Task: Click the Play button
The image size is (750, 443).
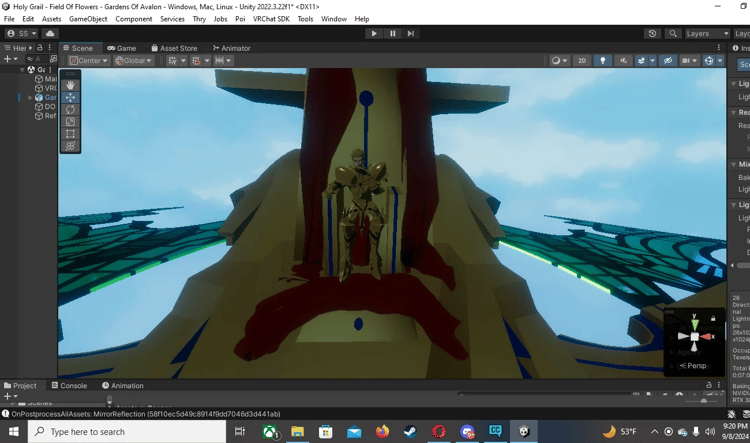Action: tap(374, 33)
